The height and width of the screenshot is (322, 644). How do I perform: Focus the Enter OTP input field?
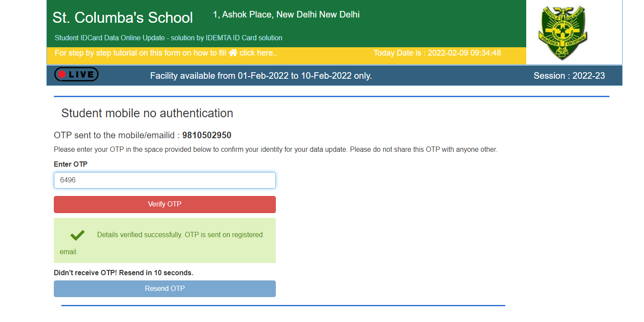[165, 180]
